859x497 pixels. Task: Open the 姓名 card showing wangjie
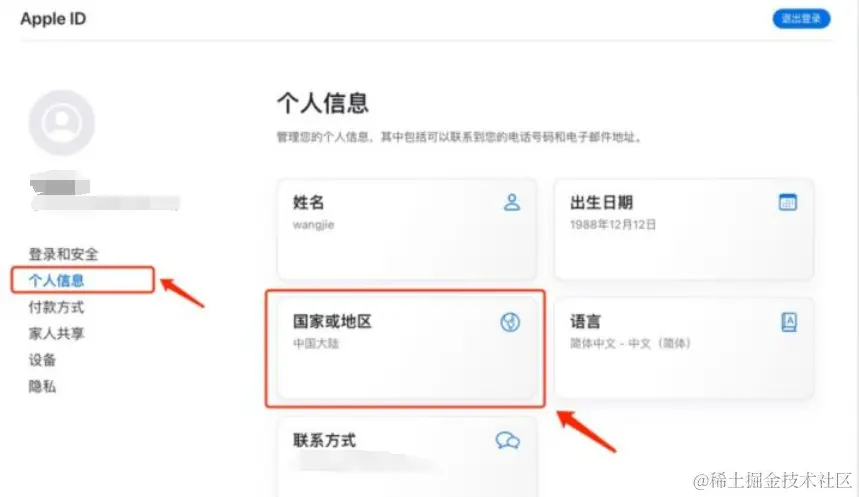[x=406, y=229]
